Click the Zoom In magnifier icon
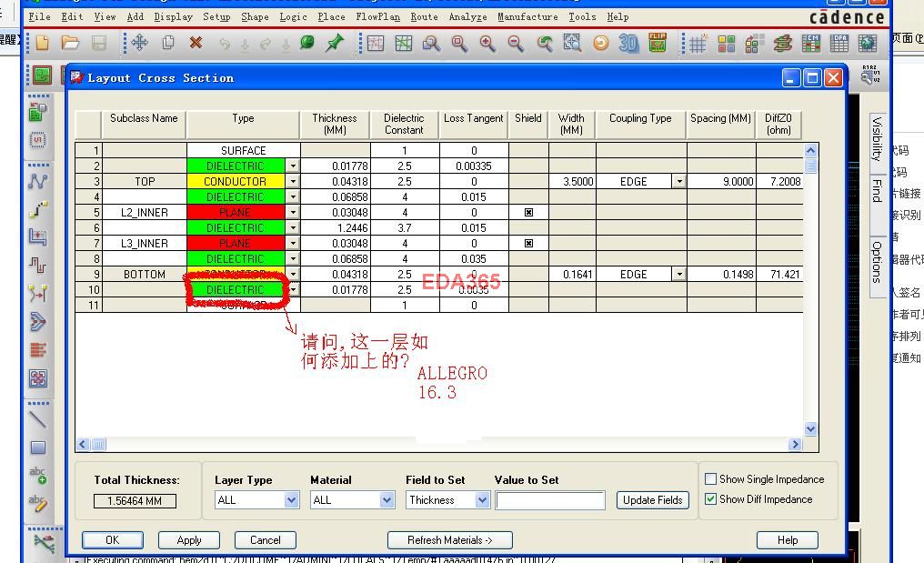This screenshot has height=563, width=924. 487,44
